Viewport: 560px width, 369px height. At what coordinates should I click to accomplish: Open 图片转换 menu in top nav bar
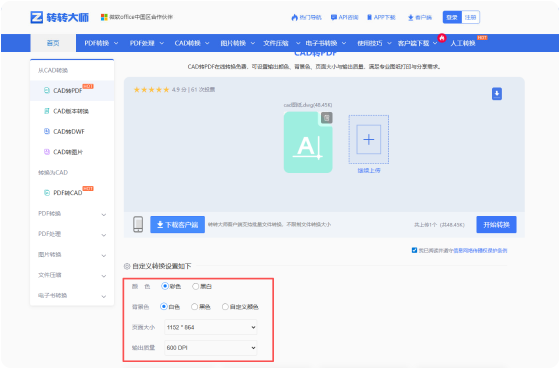238,43
